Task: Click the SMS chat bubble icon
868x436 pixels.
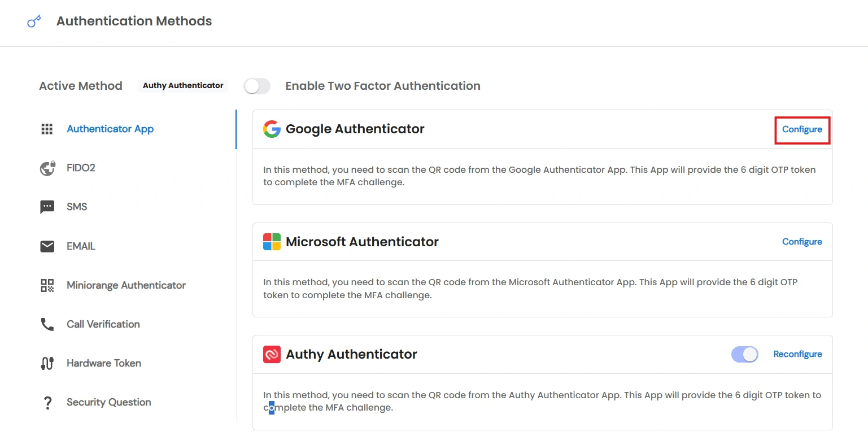Action: click(47, 207)
